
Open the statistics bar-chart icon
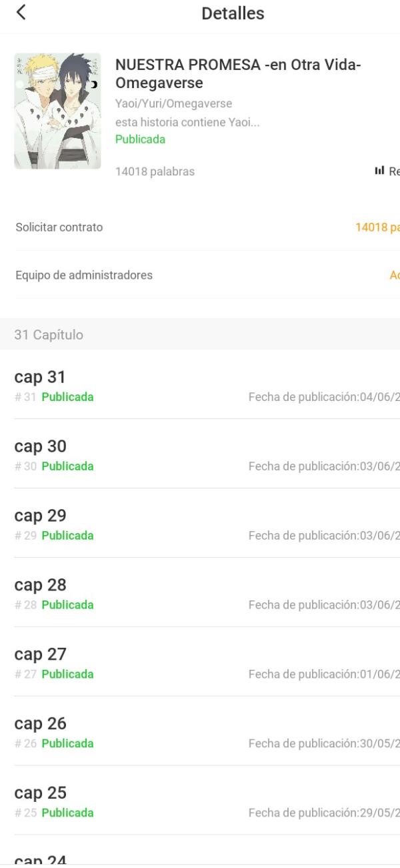(x=380, y=171)
